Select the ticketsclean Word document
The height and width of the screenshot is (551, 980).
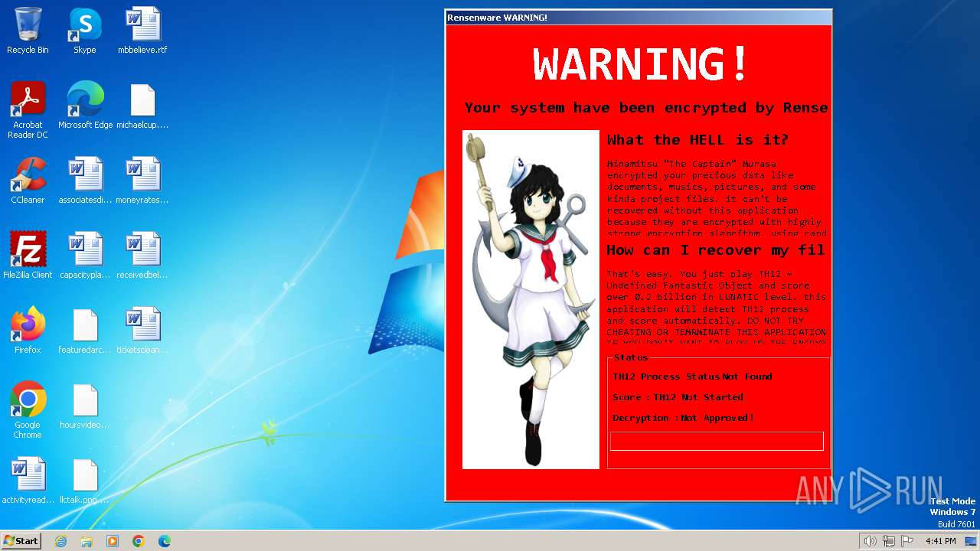point(142,330)
